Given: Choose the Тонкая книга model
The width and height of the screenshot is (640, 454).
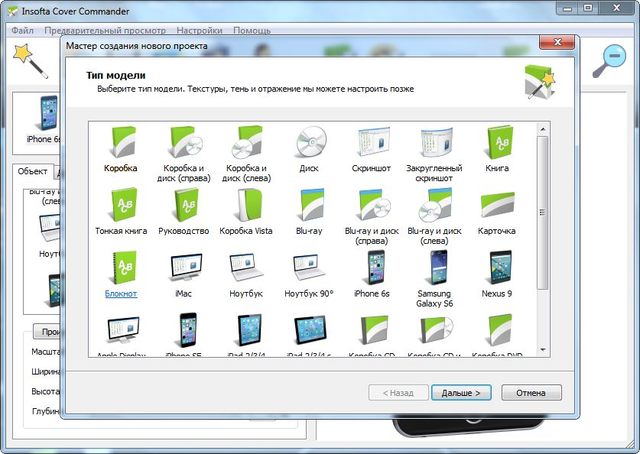Looking at the screenshot, I should coord(122,205).
